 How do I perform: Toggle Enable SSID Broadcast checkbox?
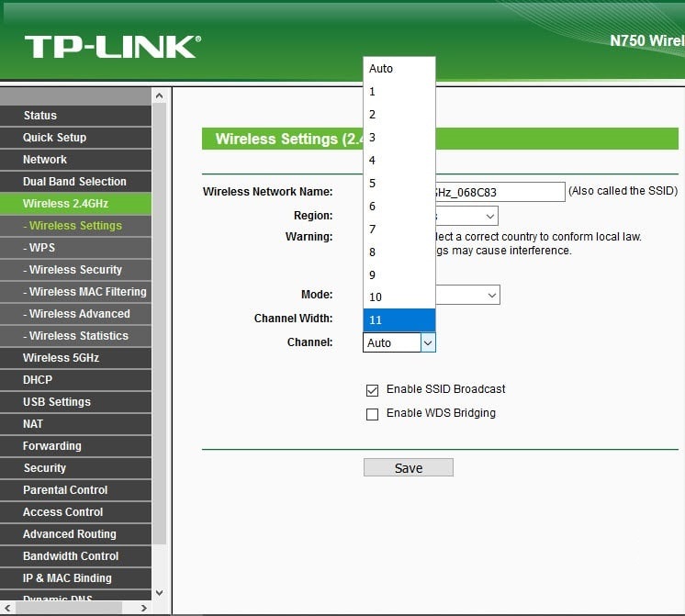372,390
